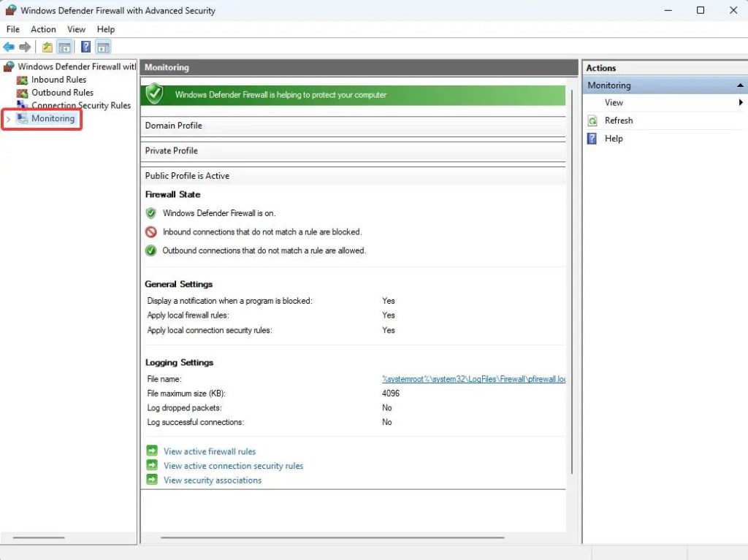Click the blue Help toolbar icon
Screen dimensions: 748x560
pos(86,47)
